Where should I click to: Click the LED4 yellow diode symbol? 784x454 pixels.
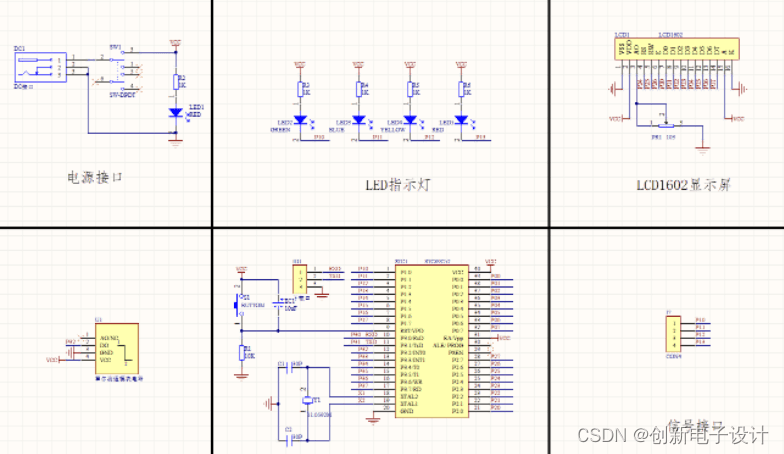pyautogui.click(x=410, y=120)
